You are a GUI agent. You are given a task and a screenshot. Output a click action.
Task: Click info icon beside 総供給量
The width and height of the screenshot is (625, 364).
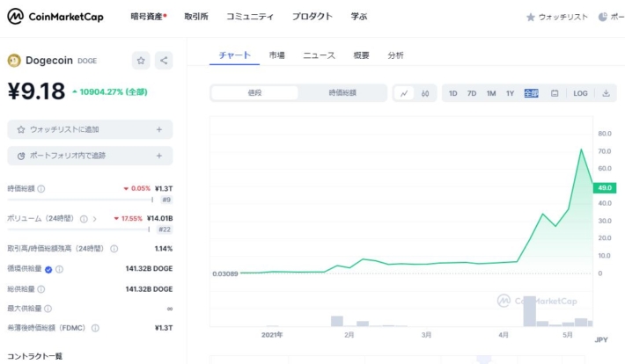41,289
